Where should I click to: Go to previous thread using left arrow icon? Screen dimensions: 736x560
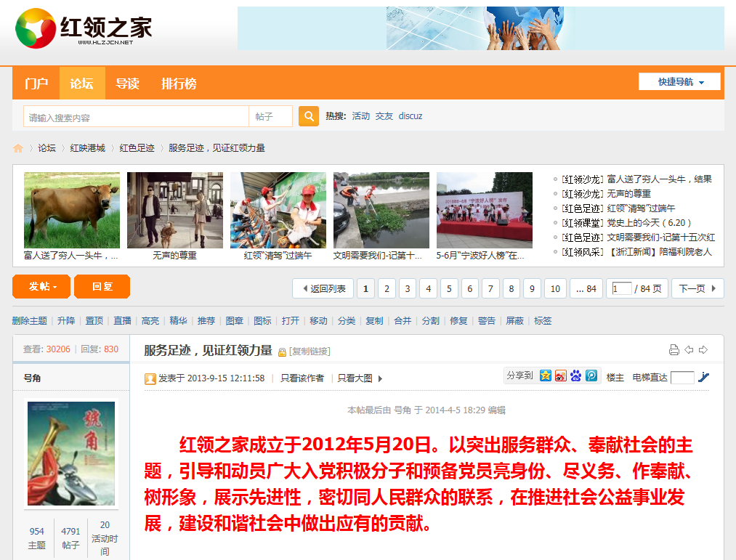tap(689, 350)
